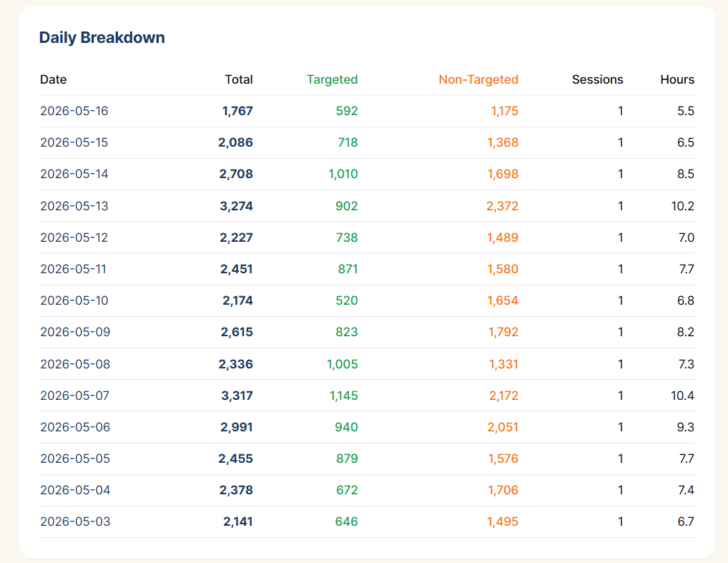Select the date 2026-05-15
This screenshot has width=728, height=563.
[74, 142]
